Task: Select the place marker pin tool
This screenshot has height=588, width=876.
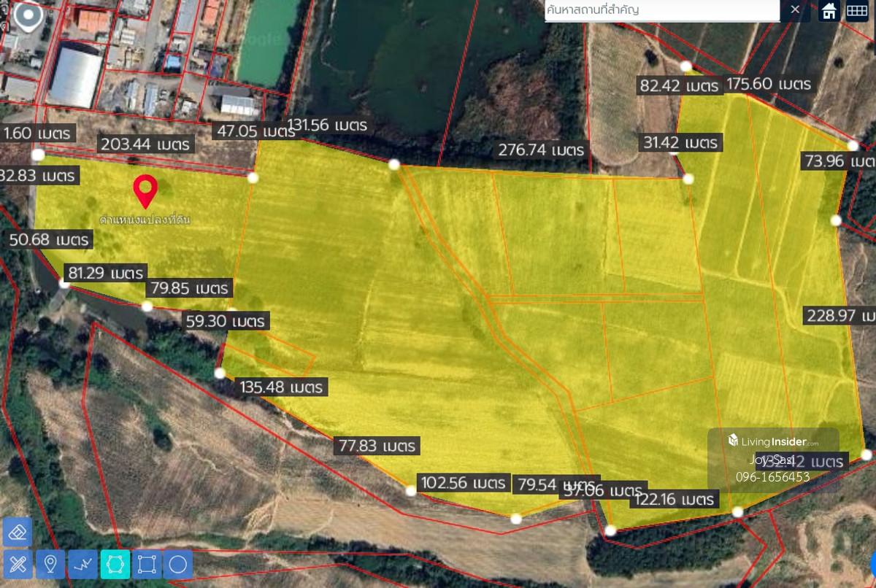Action: (50, 564)
